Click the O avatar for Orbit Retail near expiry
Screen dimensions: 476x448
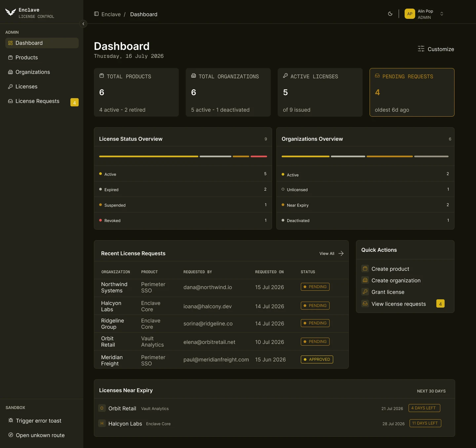(x=102, y=408)
